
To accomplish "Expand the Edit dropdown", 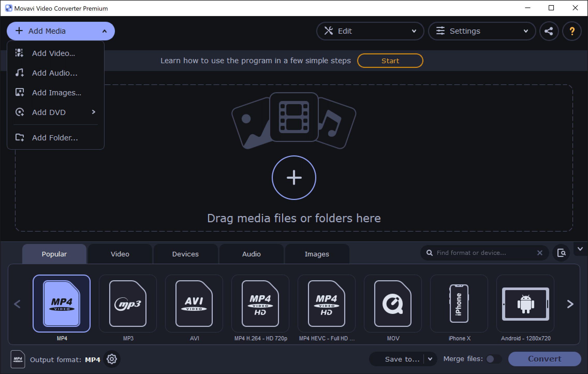I will pyautogui.click(x=414, y=31).
